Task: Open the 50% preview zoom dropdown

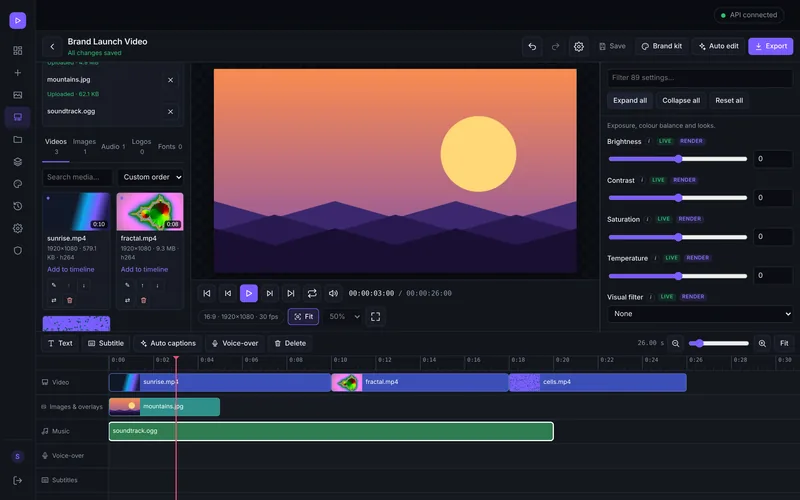Action: click(344, 317)
